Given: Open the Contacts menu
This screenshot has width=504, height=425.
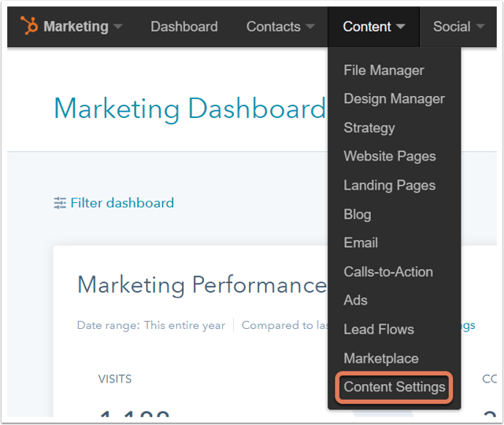Looking at the screenshot, I should tap(273, 27).
